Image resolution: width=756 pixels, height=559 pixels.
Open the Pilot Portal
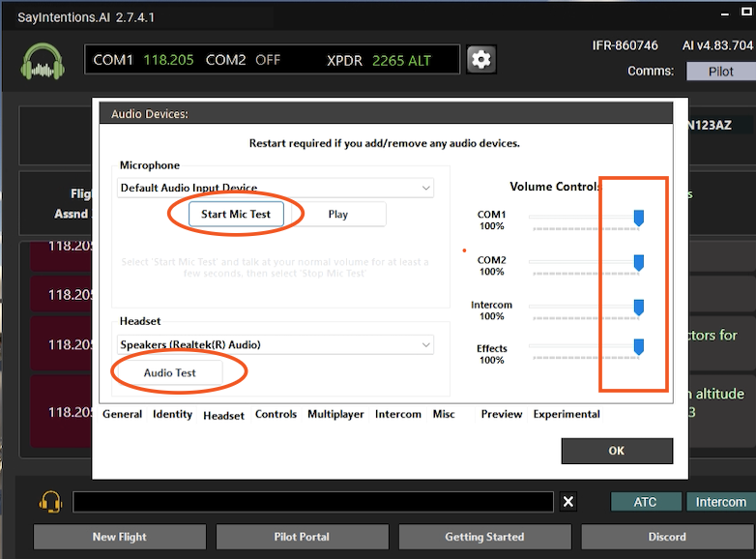(x=302, y=537)
